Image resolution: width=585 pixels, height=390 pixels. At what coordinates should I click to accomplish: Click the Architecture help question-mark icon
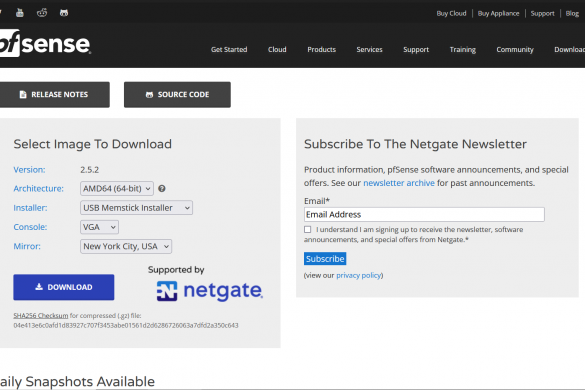[x=162, y=188]
